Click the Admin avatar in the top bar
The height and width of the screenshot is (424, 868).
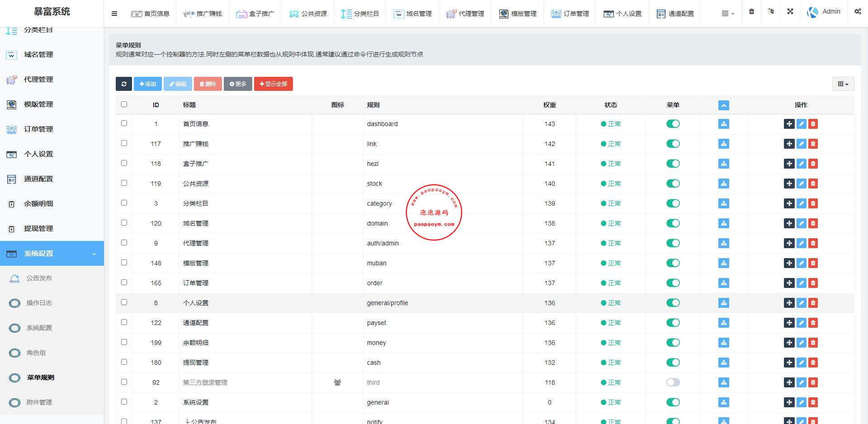click(x=812, y=12)
